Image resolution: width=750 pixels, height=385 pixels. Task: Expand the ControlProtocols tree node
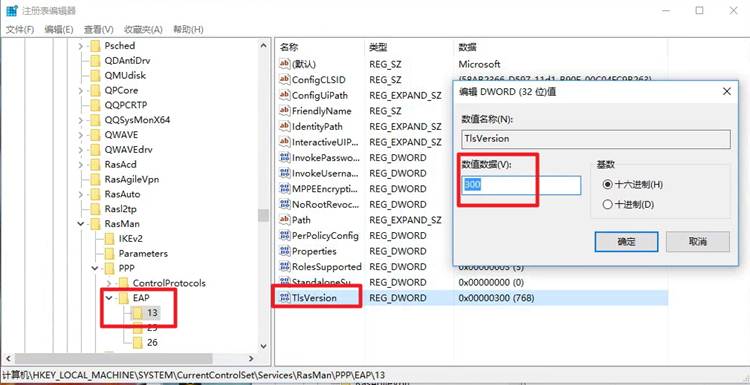tap(109, 283)
